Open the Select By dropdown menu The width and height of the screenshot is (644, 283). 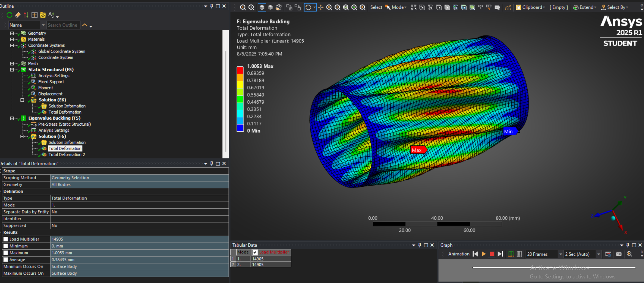[x=627, y=7]
